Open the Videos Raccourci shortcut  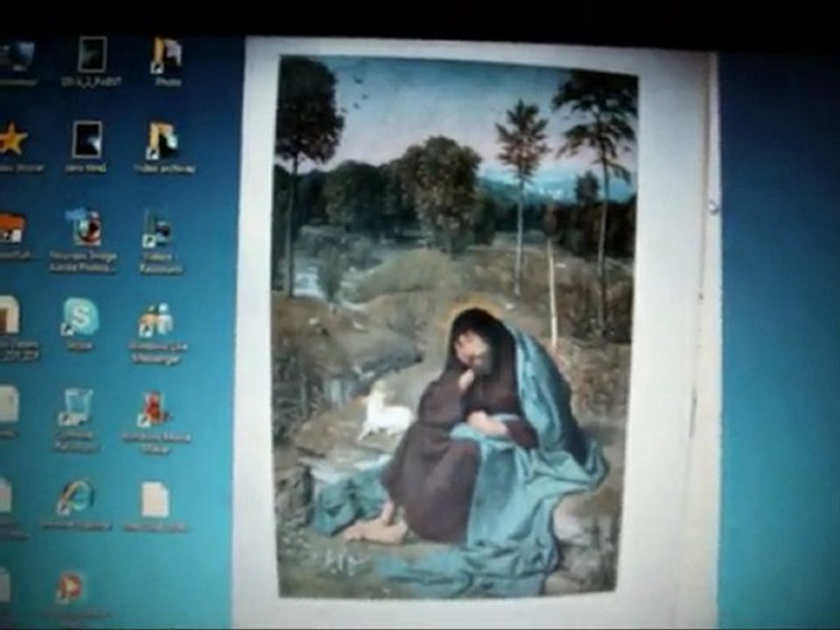pos(158,228)
